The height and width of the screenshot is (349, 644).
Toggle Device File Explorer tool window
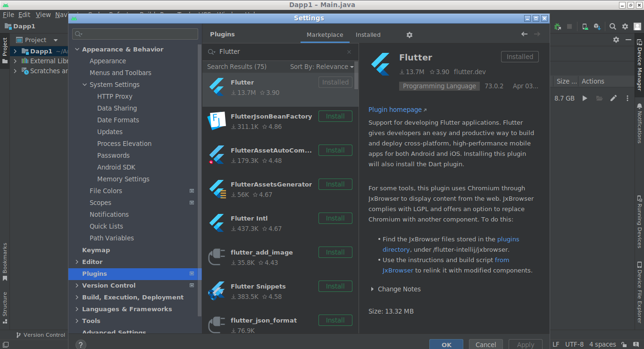tap(639, 292)
